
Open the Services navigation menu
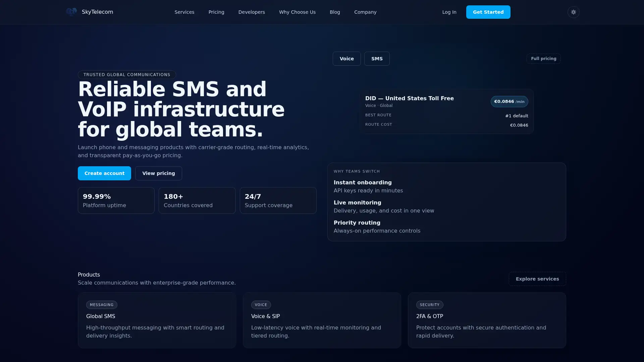click(x=184, y=12)
